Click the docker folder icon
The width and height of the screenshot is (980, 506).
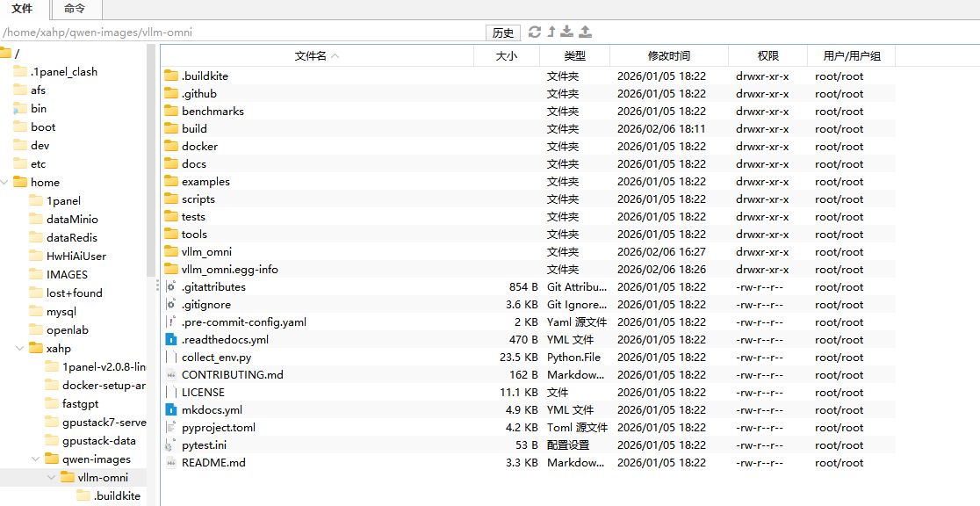171,146
